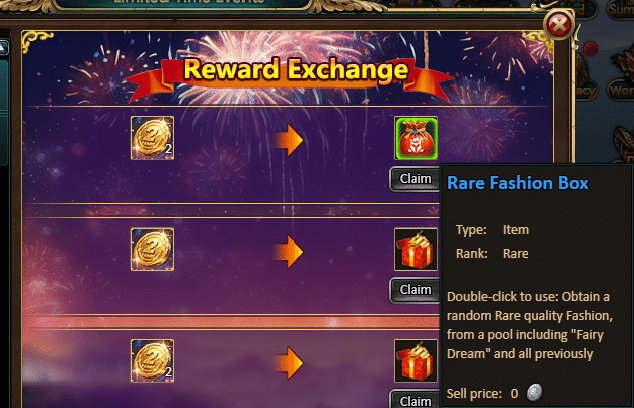This screenshot has height=408, width=634.
Task: Click the red notification dot at right
Action: pyautogui.click(x=591, y=49)
